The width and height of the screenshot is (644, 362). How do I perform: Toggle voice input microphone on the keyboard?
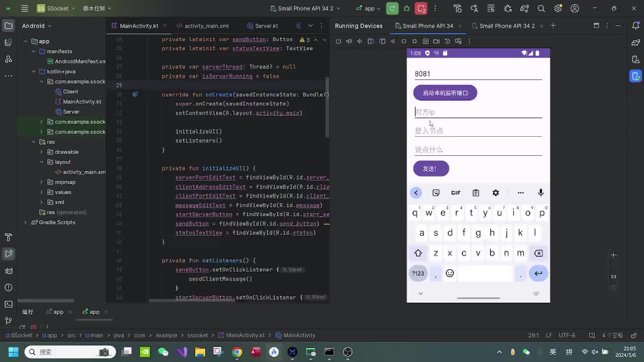click(x=541, y=193)
